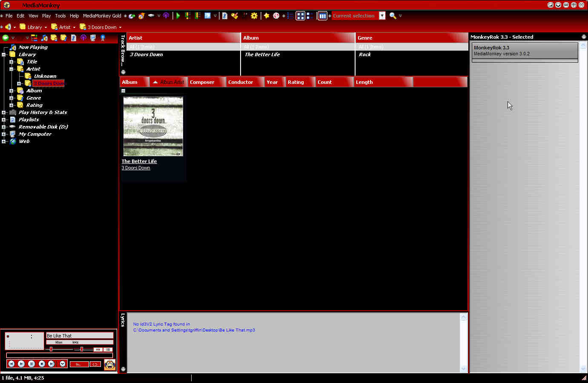Click the red globe icon in toolbar
The height and width of the screenshot is (383, 588).
(276, 16)
